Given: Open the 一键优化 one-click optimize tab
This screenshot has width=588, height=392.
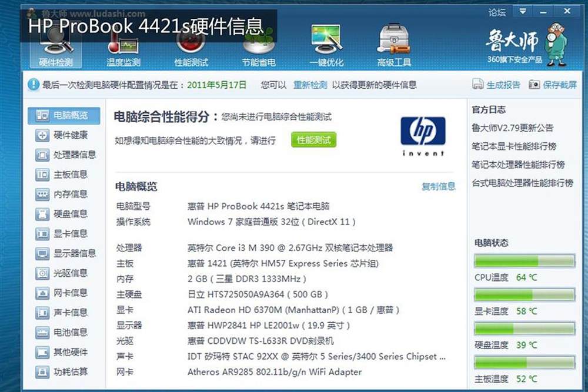Looking at the screenshot, I should [326, 46].
